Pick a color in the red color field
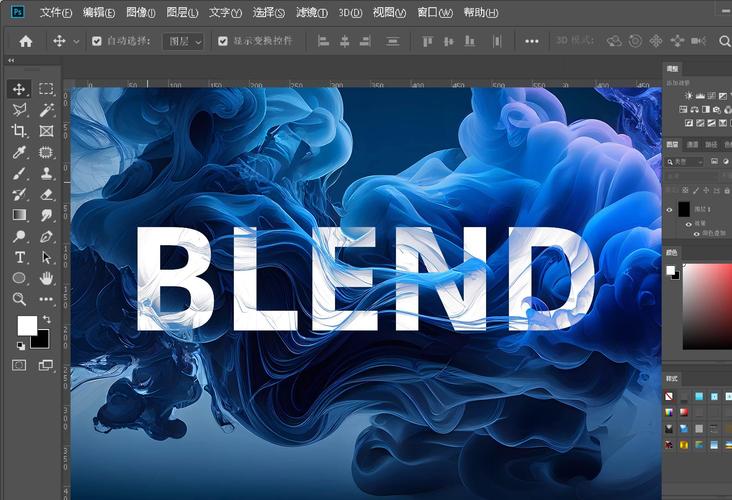732x500 pixels. click(707, 306)
